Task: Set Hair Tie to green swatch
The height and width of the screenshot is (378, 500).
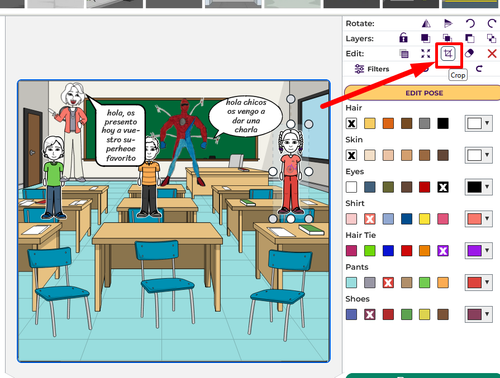Action: (370, 251)
